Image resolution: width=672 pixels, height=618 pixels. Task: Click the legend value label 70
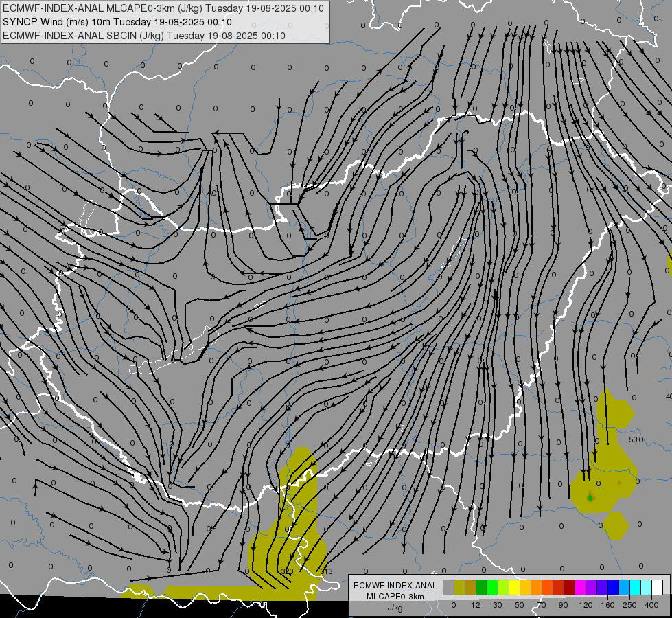[x=542, y=605]
